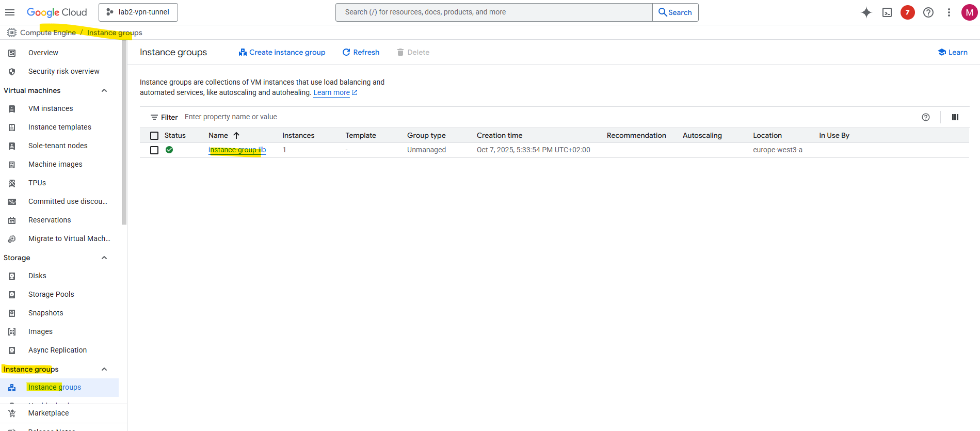Open the lab2-vpn-tunnel project selector

tap(138, 12)
